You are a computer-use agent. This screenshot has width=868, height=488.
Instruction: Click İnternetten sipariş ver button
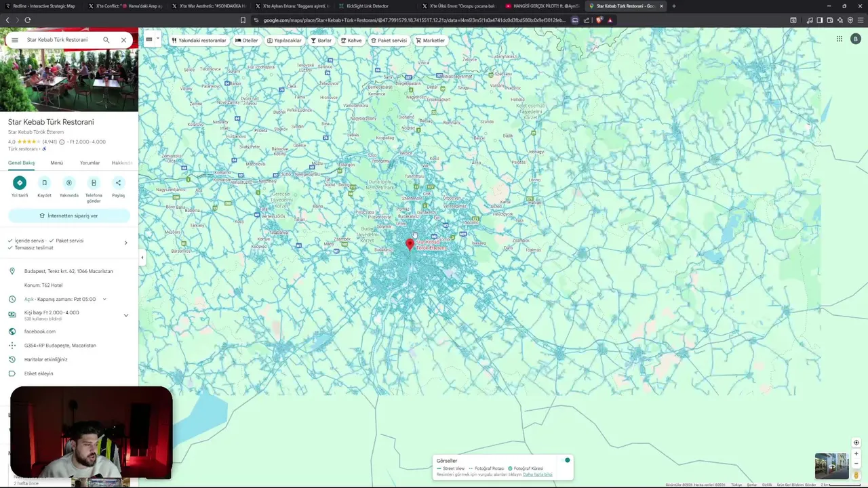pos(68,216)
